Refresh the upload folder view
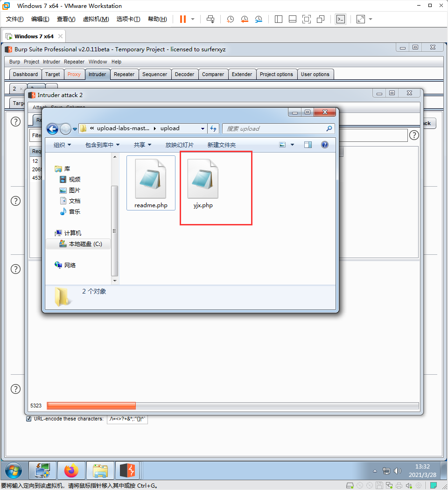 [x=214, y=128]
